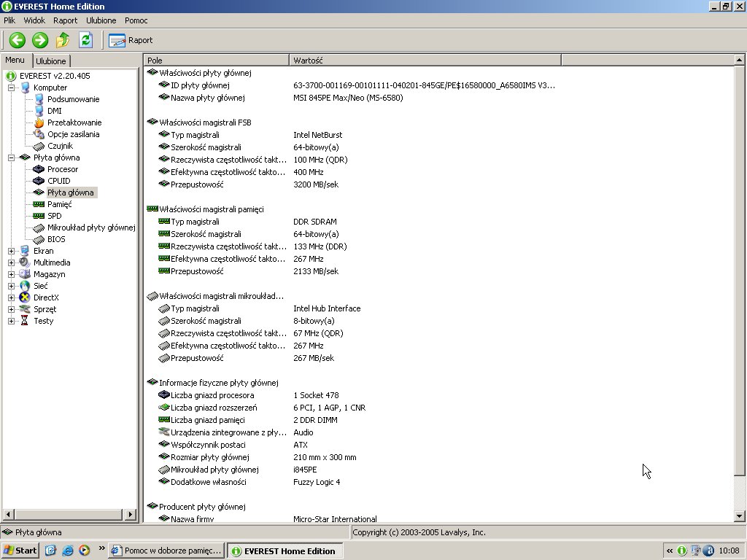Select the Magazyn storage icon
The image size is (747, 560).
pos(25,274)
